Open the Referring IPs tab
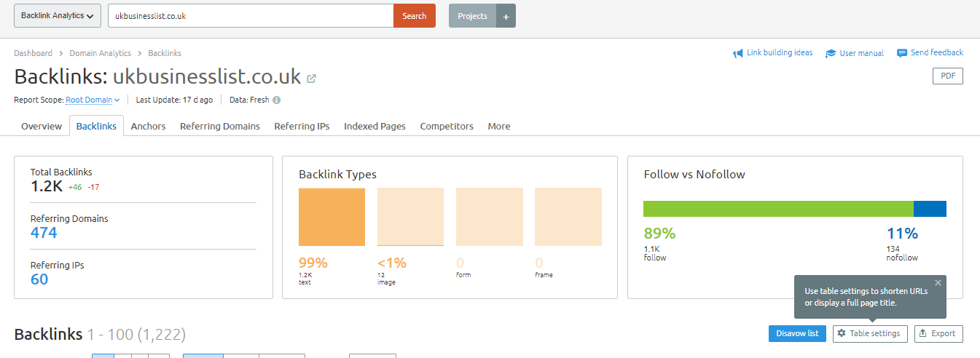This screenshot has height=358, width=980. [x=302, y=126]
